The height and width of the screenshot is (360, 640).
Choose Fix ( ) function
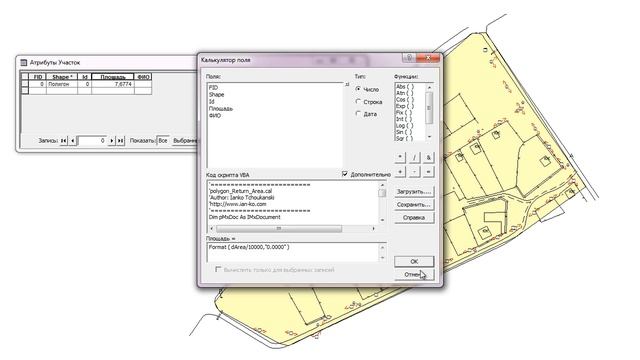click(x=405, y=113)
